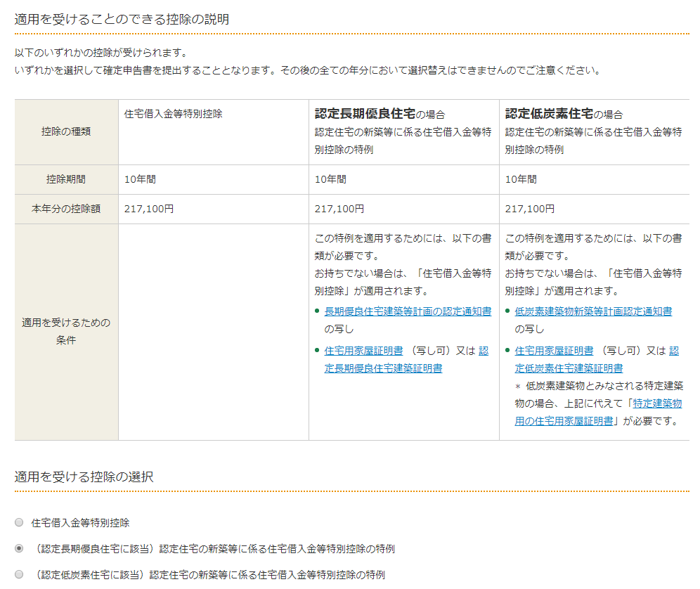Screen dimensions: 700x589
Task: Open 住宅用家屋証明書 link in 認定低炭素住宅 column
Action: [554, 351]
